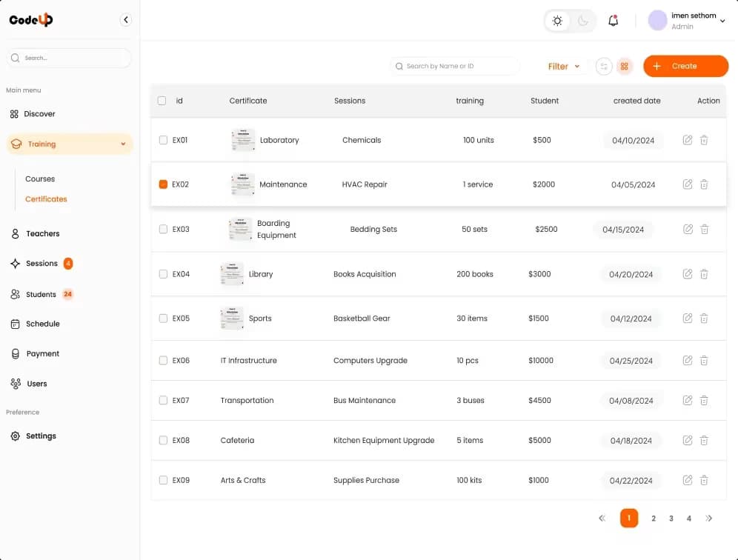Screen dimensions: 738x560
Task: Edit the EX06 IT Infrastructure entry
Action: tap(688, 361)
